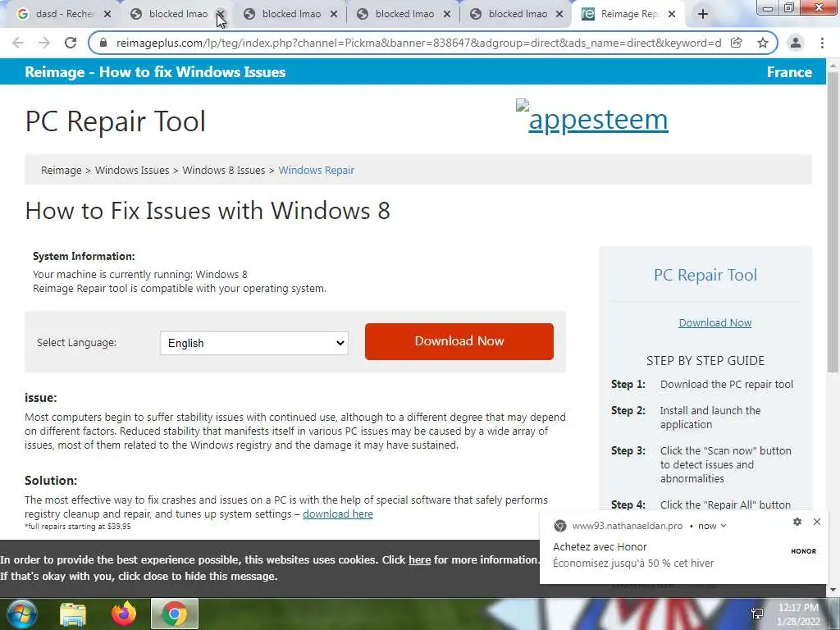Image resolution: width=840 pixels, height=630 pixels.
Task: Launch Firefox from taskbar
Action: 123,614
